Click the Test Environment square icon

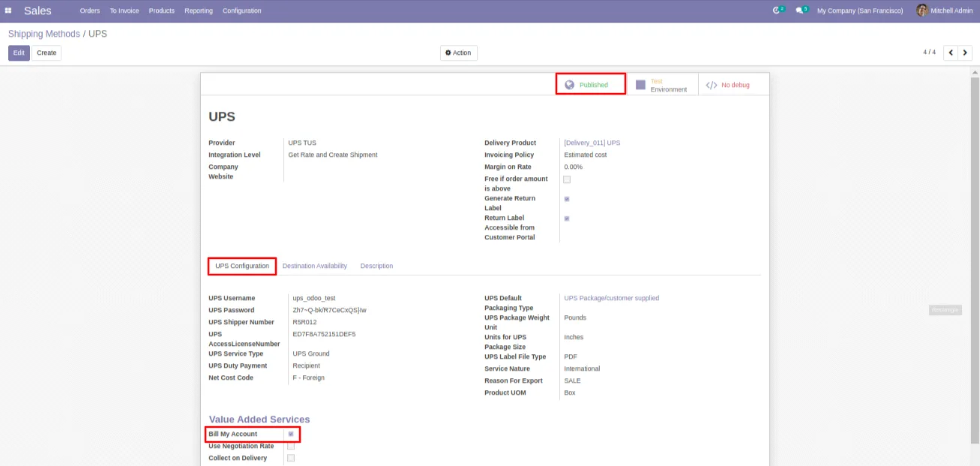640,85
